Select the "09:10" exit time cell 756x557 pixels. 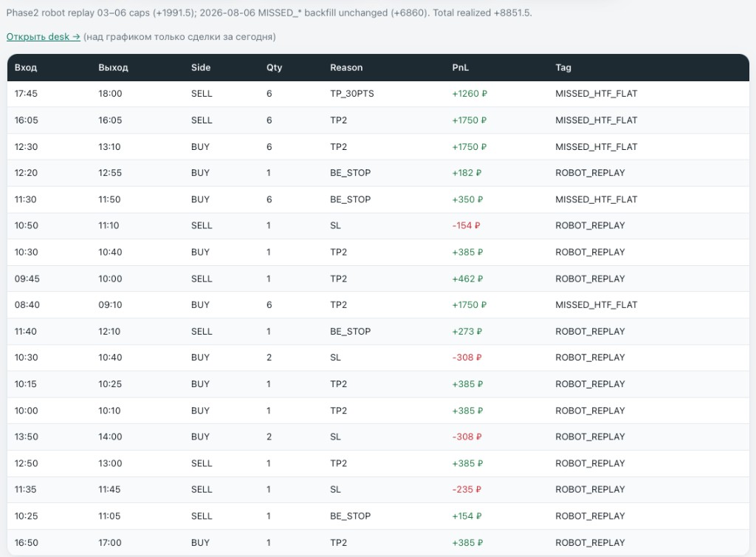click(110, 305)
